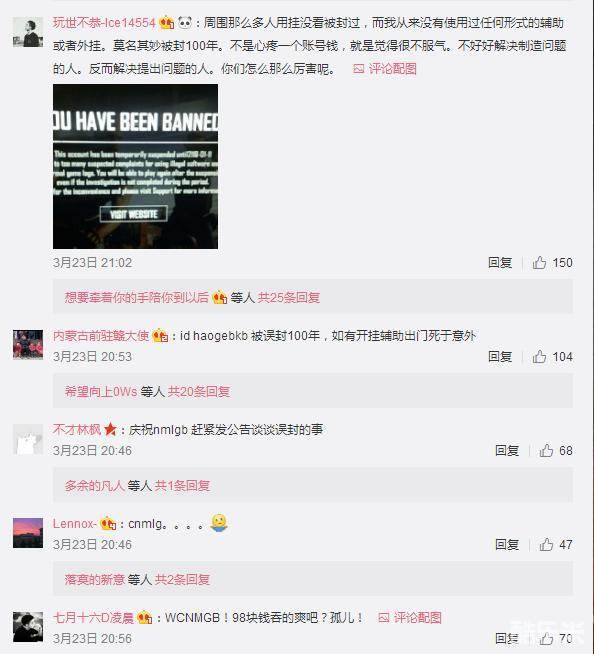View the YOU HAVE BEEN BANNED image
Image resolution: width=594 pixels, height=654 pixels.
[x=135, y=166]
